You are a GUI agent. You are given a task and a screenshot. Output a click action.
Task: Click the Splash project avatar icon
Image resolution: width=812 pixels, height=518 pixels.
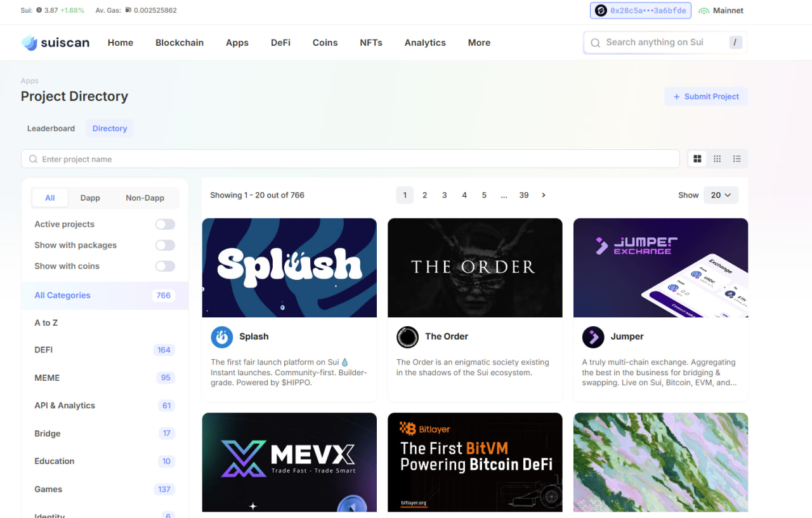click(222, 337)
